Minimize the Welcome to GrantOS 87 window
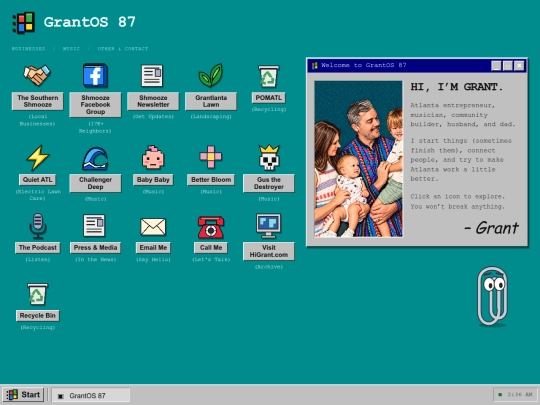The image size is (540, 405). 496,65
